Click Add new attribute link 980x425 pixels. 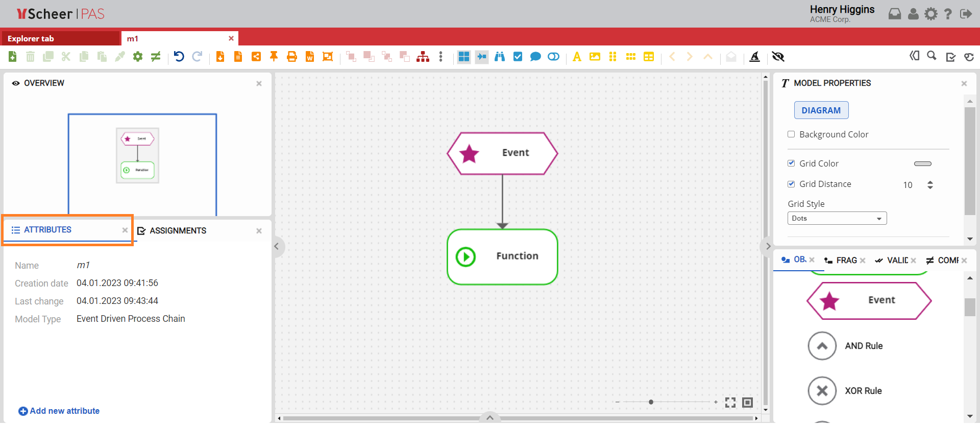point(59,411)
